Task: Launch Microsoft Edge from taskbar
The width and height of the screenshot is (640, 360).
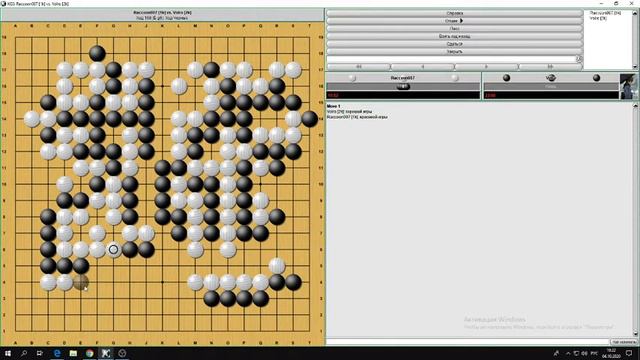Action: click(x=57, y=353)
